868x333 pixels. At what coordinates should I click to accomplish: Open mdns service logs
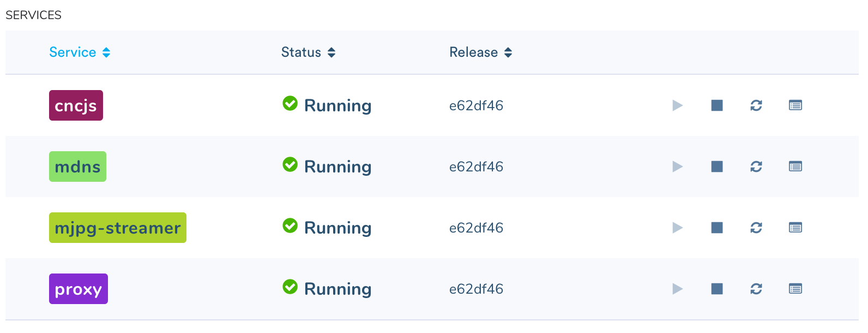point(795,166)
